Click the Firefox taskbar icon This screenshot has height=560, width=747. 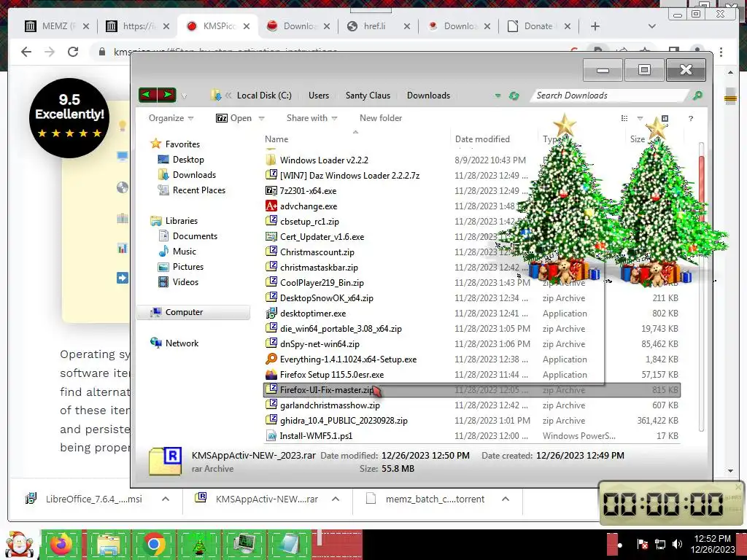pyautogui.click(x=61, y=544)
